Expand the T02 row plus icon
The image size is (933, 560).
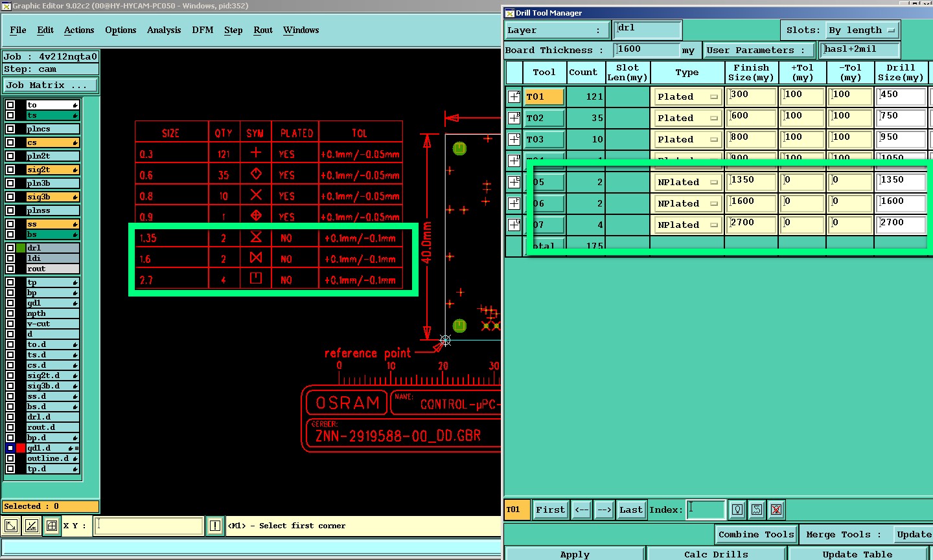[514, 118]
